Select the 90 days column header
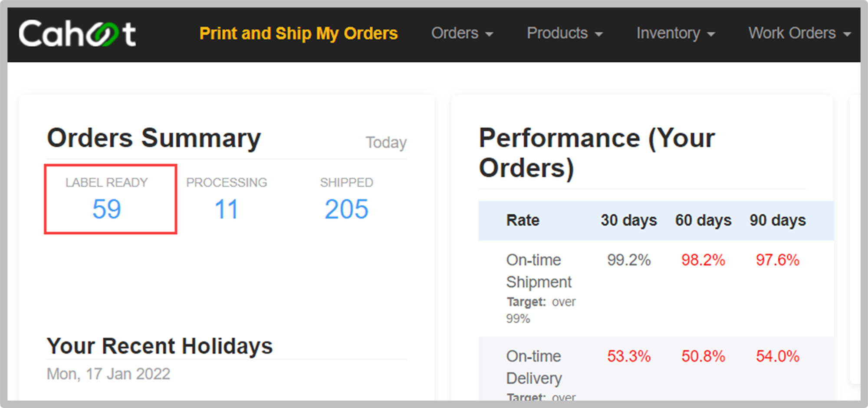The width and height of the screenshot is (868, 408). tap(777, 220)
